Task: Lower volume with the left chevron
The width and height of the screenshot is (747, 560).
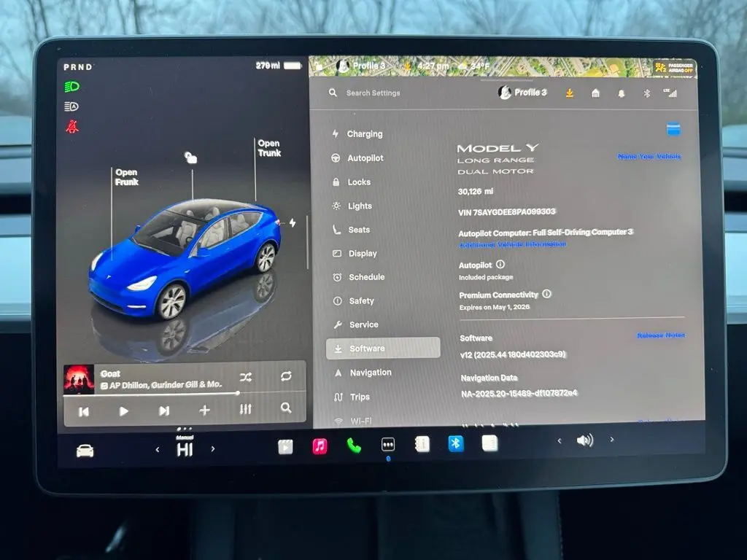Action: pos(560,440)
